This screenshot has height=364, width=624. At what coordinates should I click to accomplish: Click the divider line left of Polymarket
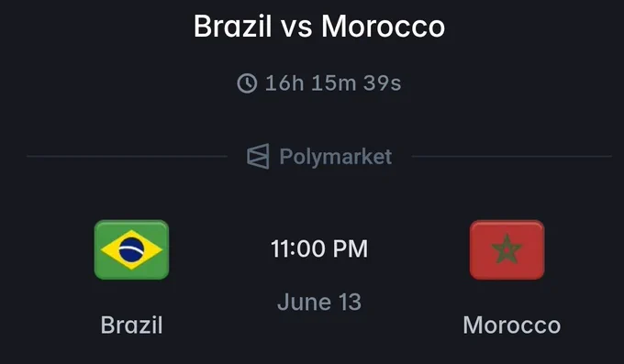(x=128, y=157)
